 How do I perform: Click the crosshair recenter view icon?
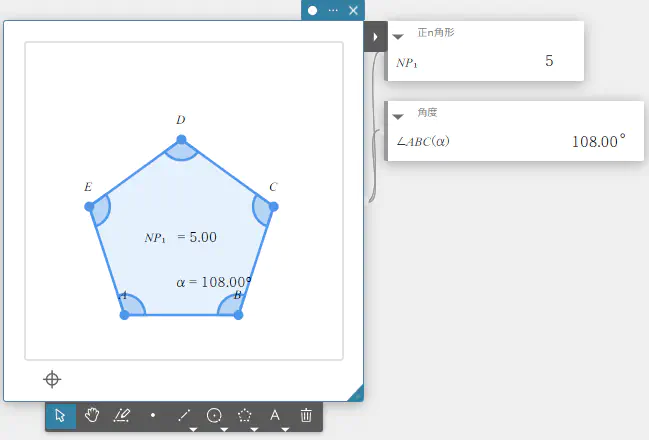pos(52,379)
